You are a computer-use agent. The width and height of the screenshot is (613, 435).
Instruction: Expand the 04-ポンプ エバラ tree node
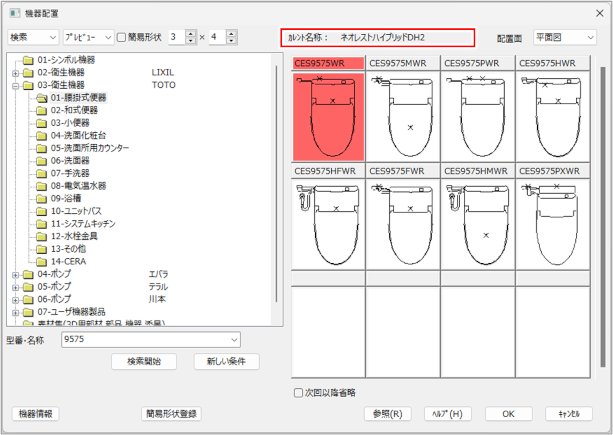pos(16,273)
